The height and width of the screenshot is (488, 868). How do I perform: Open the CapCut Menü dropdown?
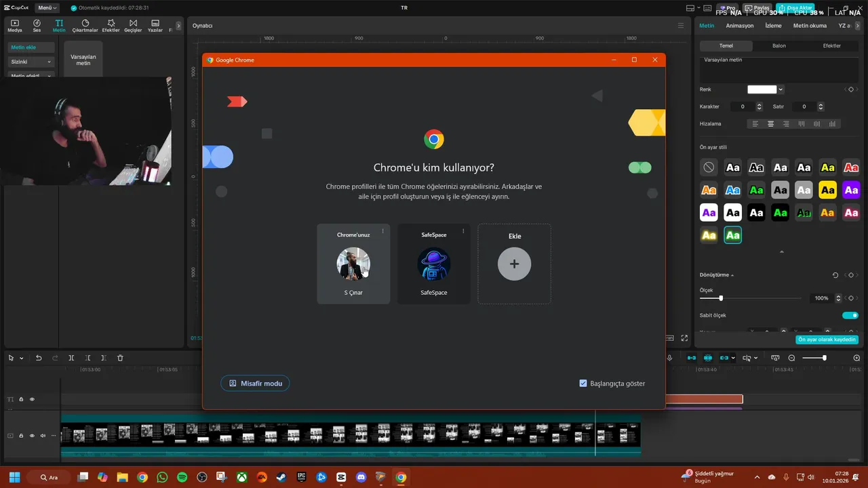point(47,7)
